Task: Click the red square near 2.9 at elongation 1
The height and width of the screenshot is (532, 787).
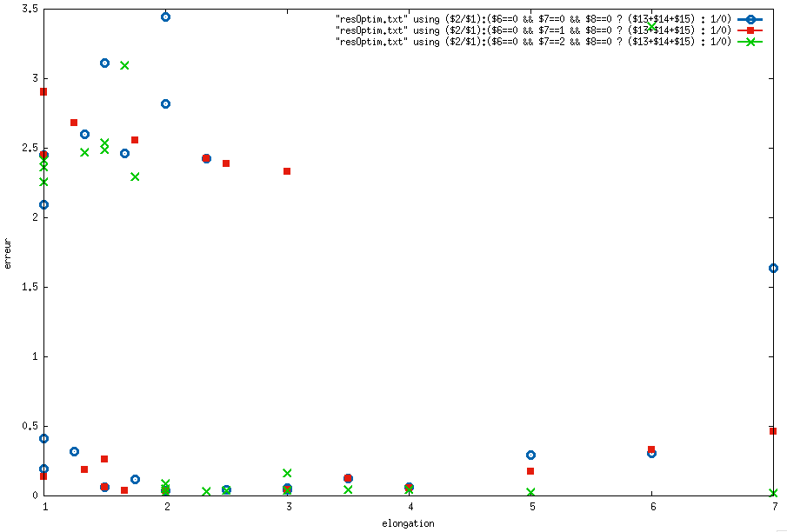Action: point(43,91)
